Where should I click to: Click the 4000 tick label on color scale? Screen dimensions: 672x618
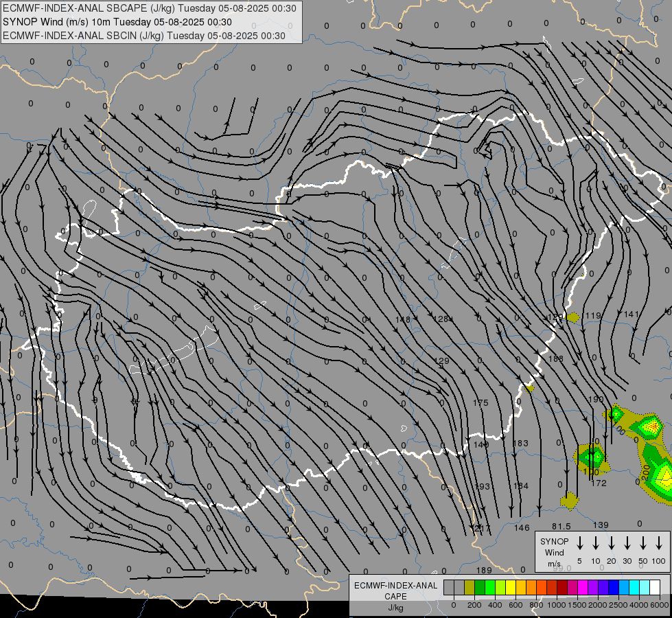pyautogui.click(x=638, y=605)
